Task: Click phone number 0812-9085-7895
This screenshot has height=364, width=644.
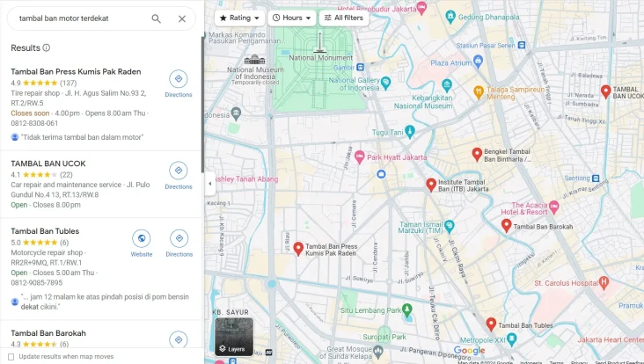Action: pyautogui.click(x=37, y=283)
